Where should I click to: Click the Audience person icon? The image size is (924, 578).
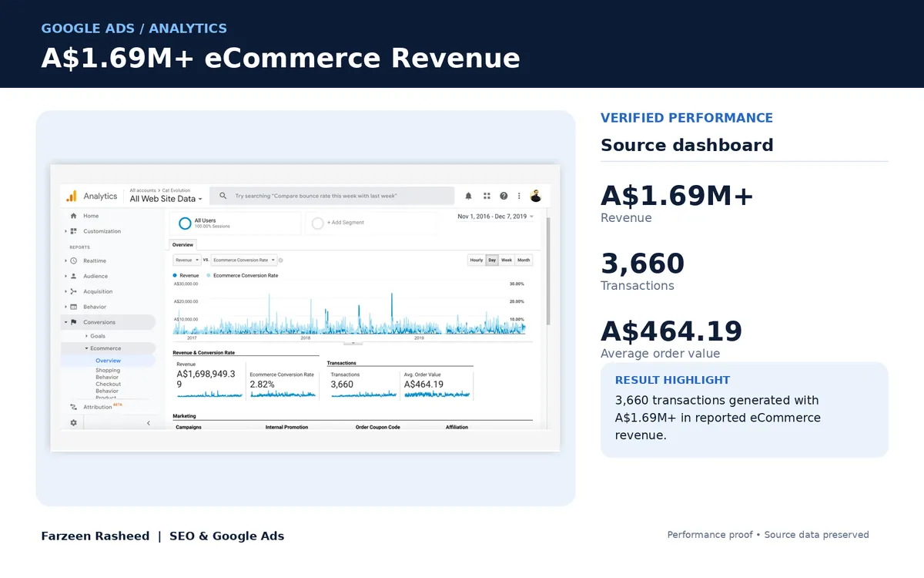click(x=73, y=276)
